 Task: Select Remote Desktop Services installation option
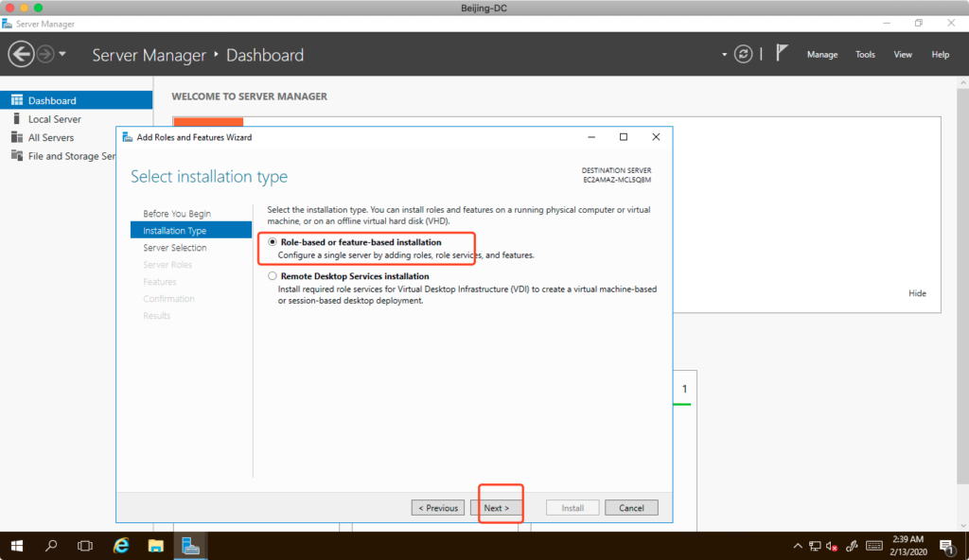click(x=273, y=276)
